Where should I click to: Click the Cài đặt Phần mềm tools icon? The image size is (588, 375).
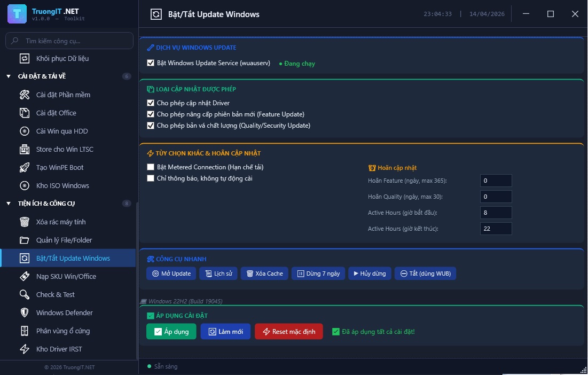coord(23,95)
